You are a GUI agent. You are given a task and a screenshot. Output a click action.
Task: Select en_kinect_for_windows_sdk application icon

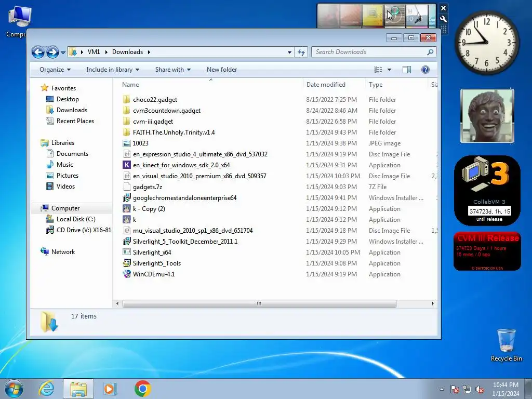[127, 165]
